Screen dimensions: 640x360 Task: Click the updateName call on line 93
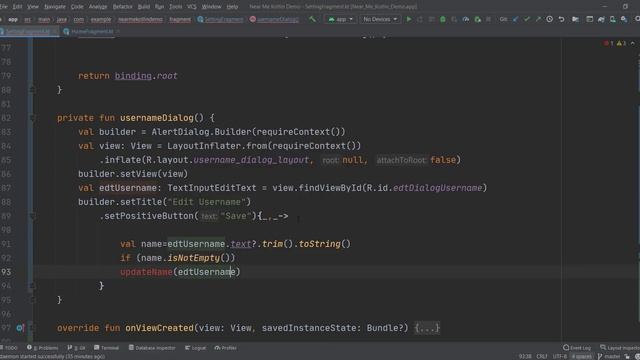[x=146, y=272]
